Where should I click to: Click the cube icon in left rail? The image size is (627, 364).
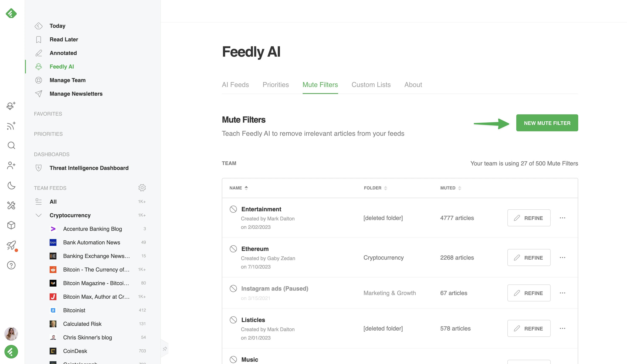point(11,225)
